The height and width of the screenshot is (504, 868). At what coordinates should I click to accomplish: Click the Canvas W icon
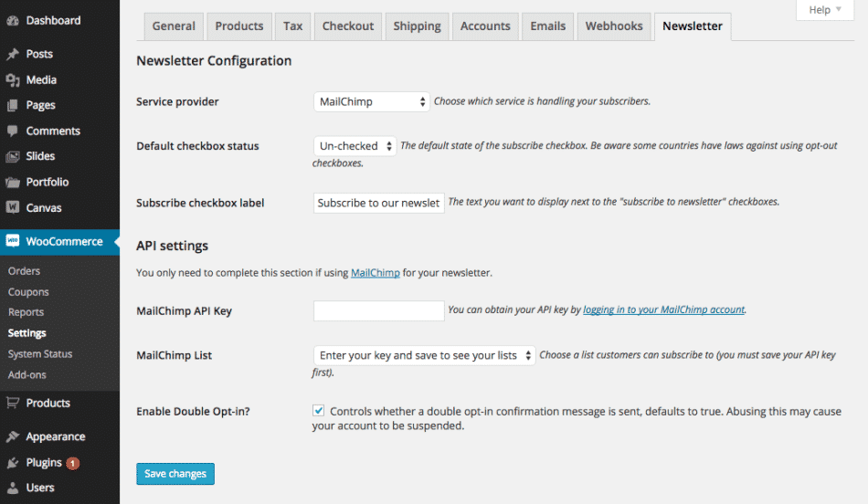tap(13, 207)
